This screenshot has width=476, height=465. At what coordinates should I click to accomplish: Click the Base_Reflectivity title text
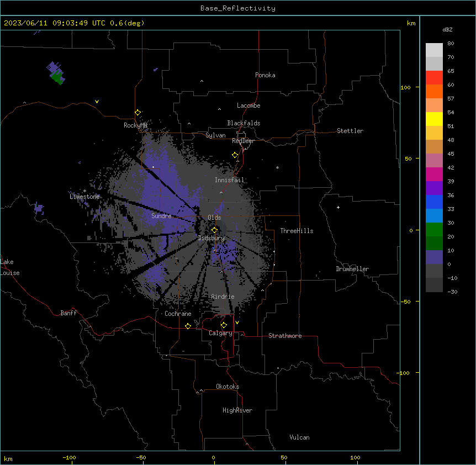[238, 8]
